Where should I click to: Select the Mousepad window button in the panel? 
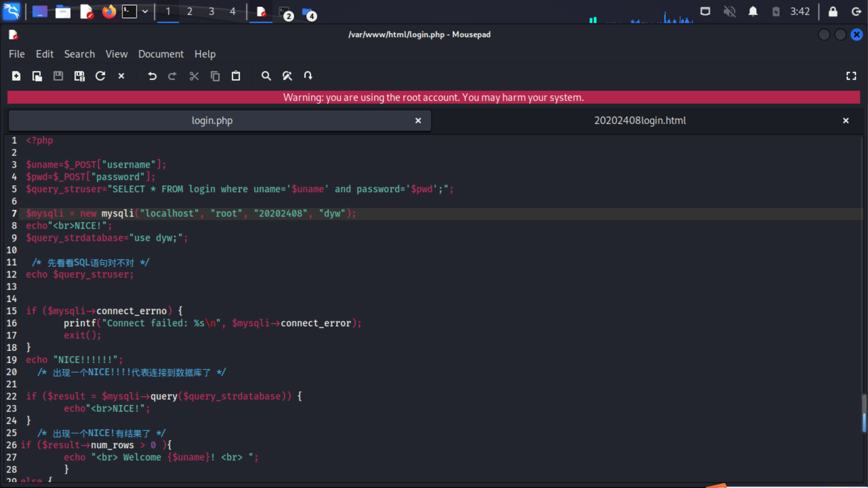tap(261, 12)
